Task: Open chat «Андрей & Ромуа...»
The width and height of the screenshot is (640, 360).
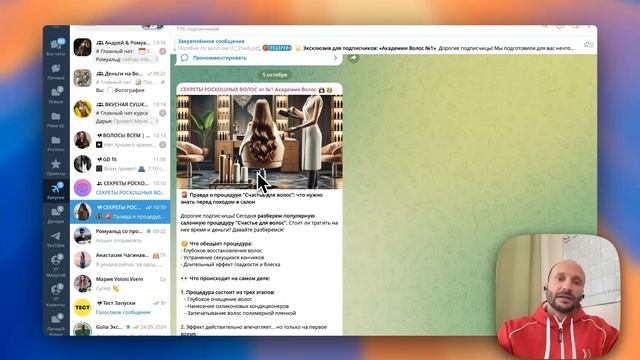Action: (120, 51)
